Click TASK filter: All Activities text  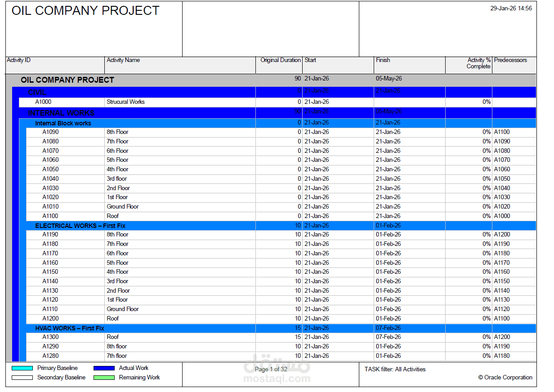pyautogui.click(x=395, y=370)
